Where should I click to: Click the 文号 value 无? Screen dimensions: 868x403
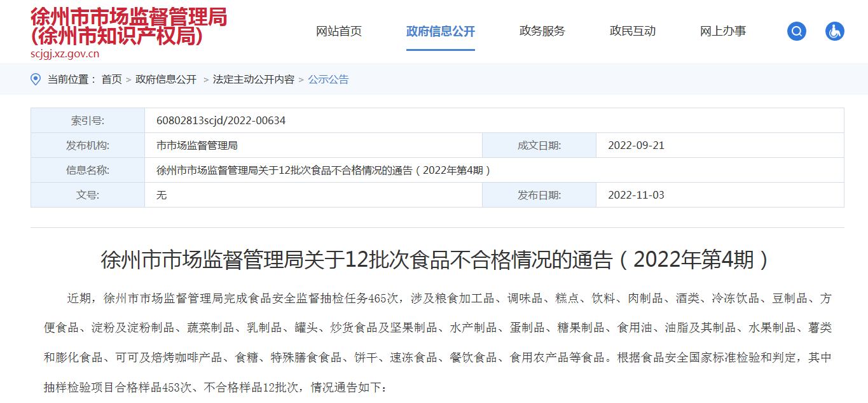coord(162,195)
